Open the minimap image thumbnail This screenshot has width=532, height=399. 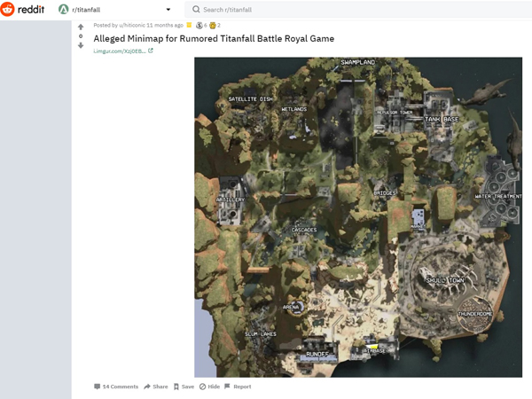click(x=358, y=217)
